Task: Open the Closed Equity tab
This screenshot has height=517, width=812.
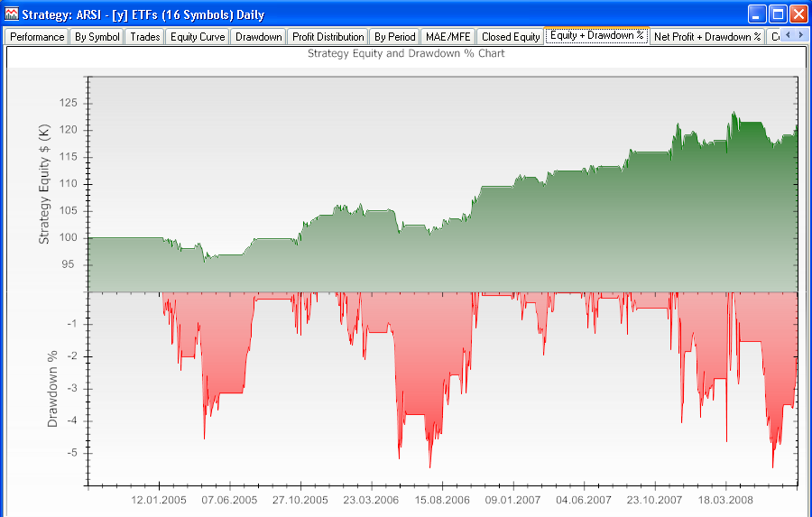Action: pyautogui.click(x=511, y=37)
